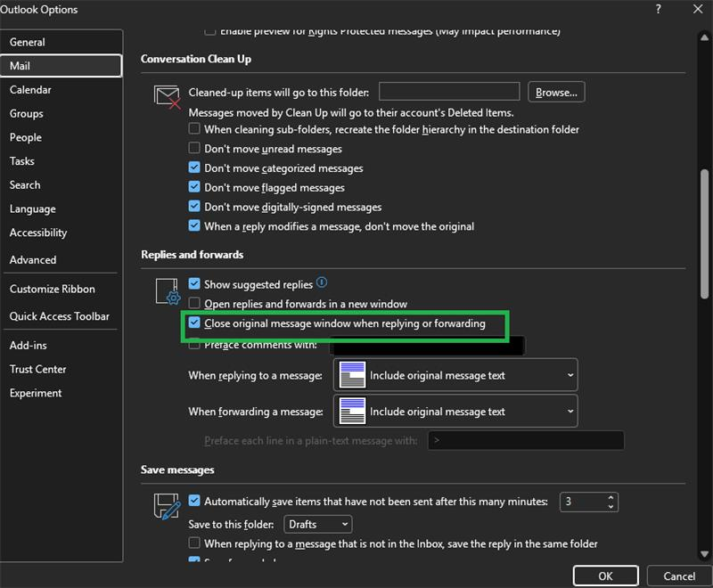Click Browse to choose clean-up folder
Screen dimensions: 713x588
(556, 93)
